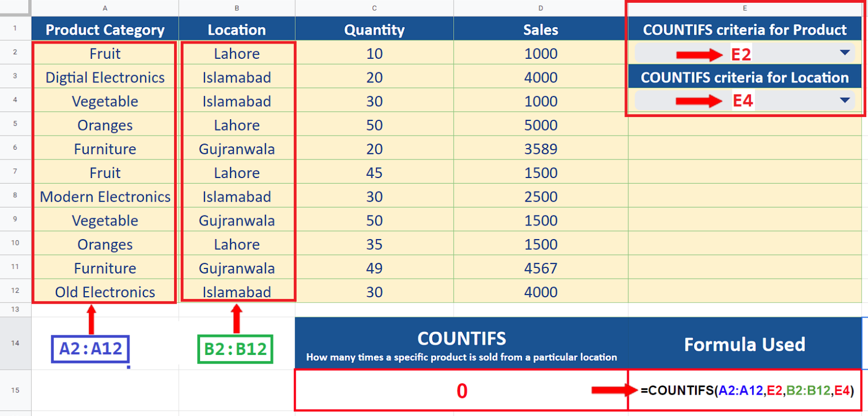Click the Sales value 3589 cell

(x=541, y=149)
